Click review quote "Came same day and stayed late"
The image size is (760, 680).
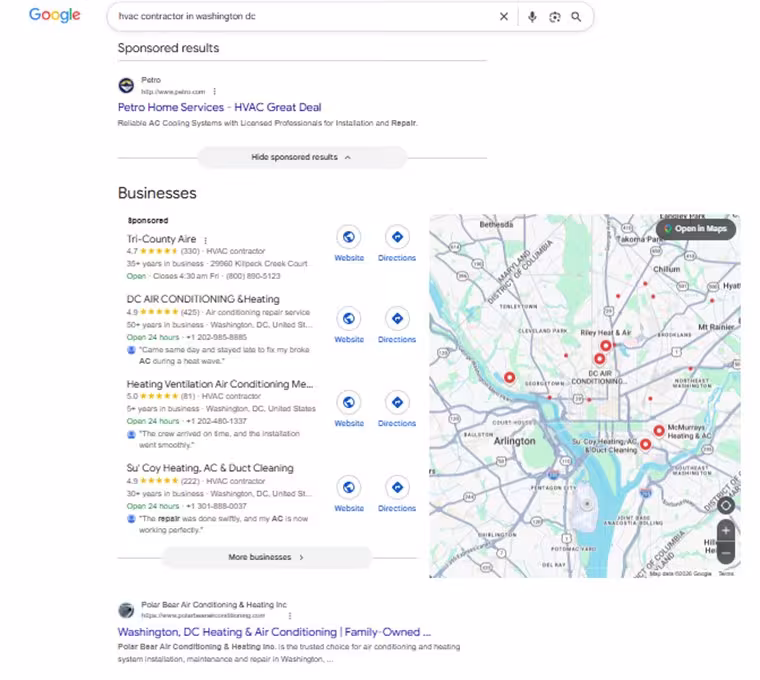[224, 355]
